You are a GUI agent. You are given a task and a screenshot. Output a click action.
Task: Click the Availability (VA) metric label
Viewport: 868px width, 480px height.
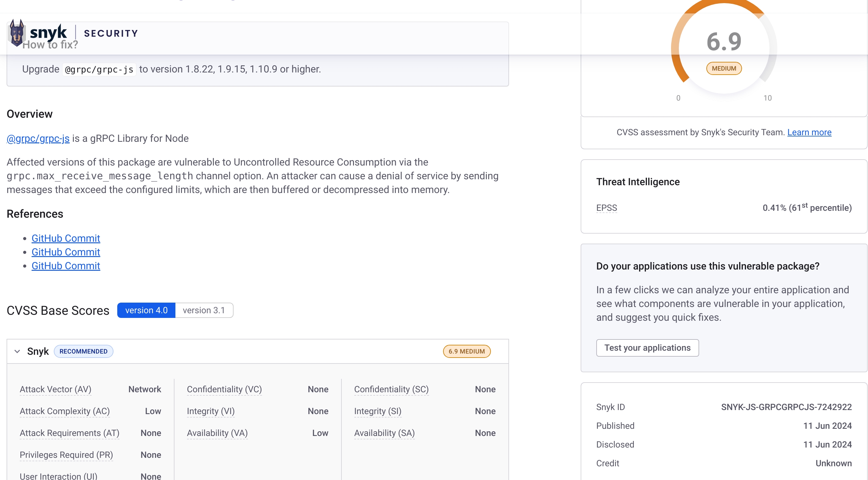(217, 433)
